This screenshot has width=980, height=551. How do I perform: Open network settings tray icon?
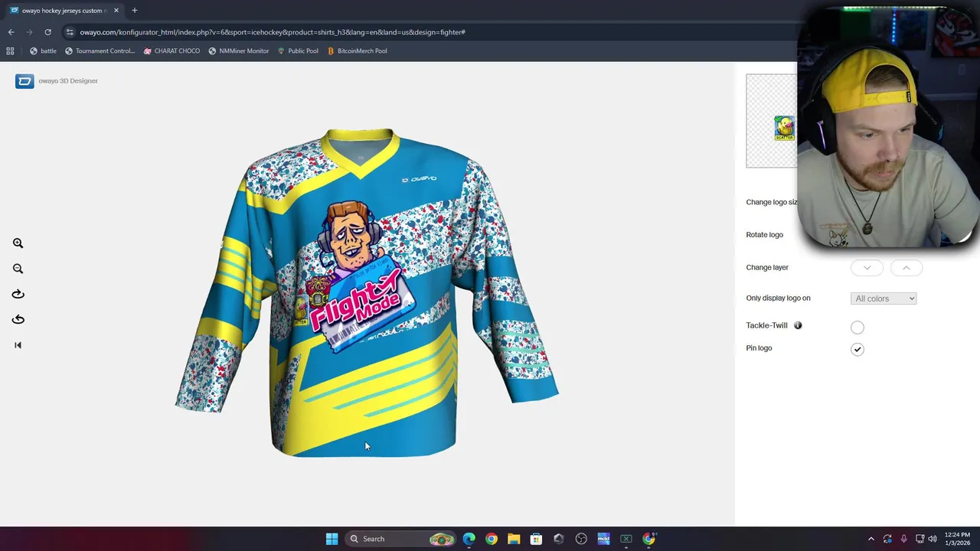click(x=920, y=539)
